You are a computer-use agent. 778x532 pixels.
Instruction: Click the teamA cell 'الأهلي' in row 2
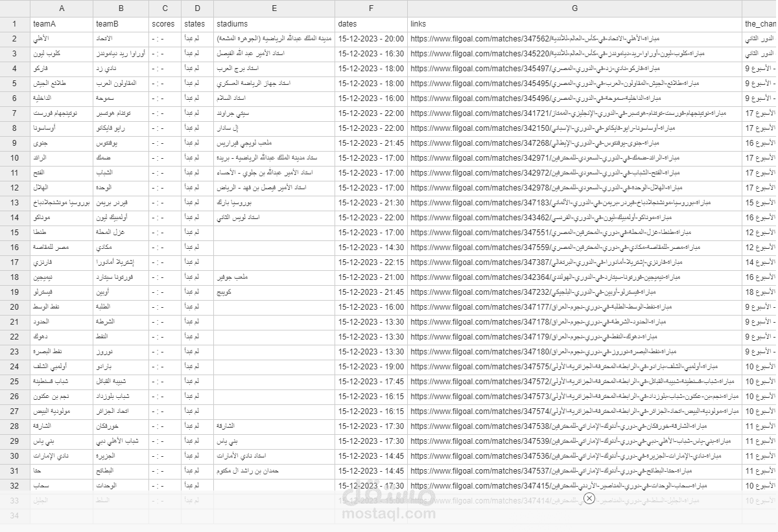click(x=62, y=39)
